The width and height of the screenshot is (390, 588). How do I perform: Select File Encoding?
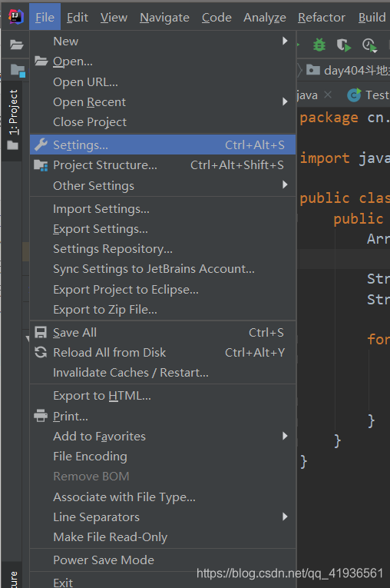click(163, 456)
